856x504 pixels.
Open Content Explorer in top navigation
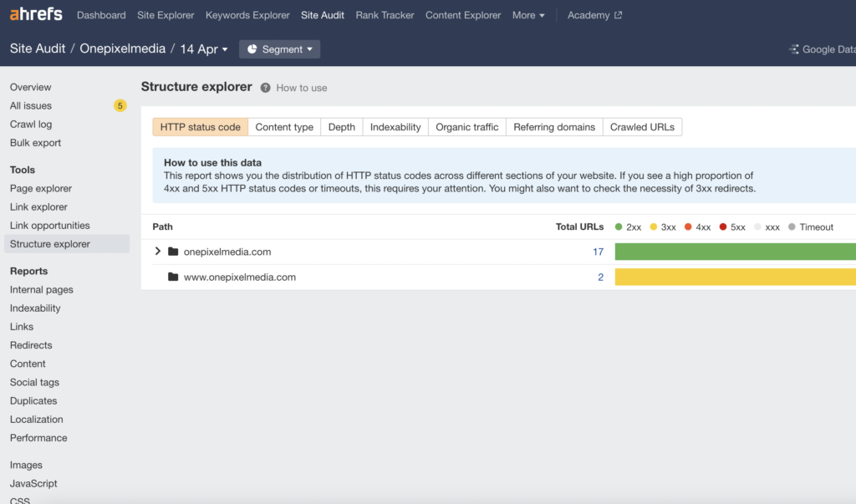(x=463, y=15)
